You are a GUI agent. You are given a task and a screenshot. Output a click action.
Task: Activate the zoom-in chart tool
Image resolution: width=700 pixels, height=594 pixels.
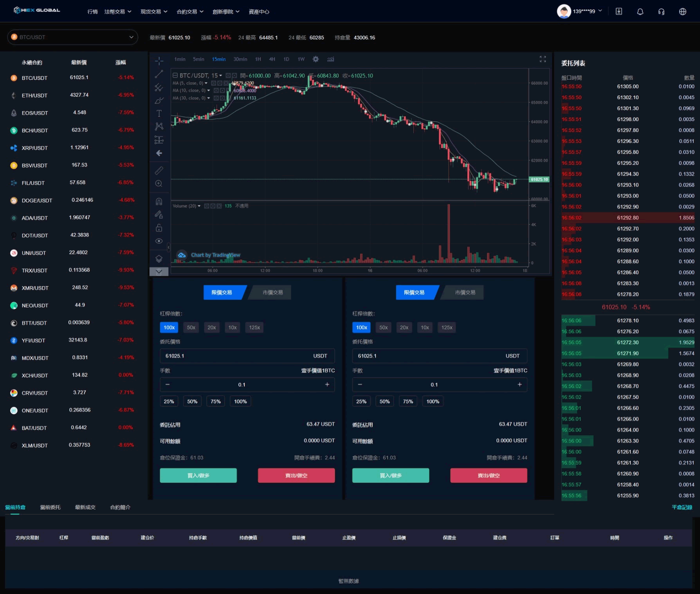[x=159, y=184]
